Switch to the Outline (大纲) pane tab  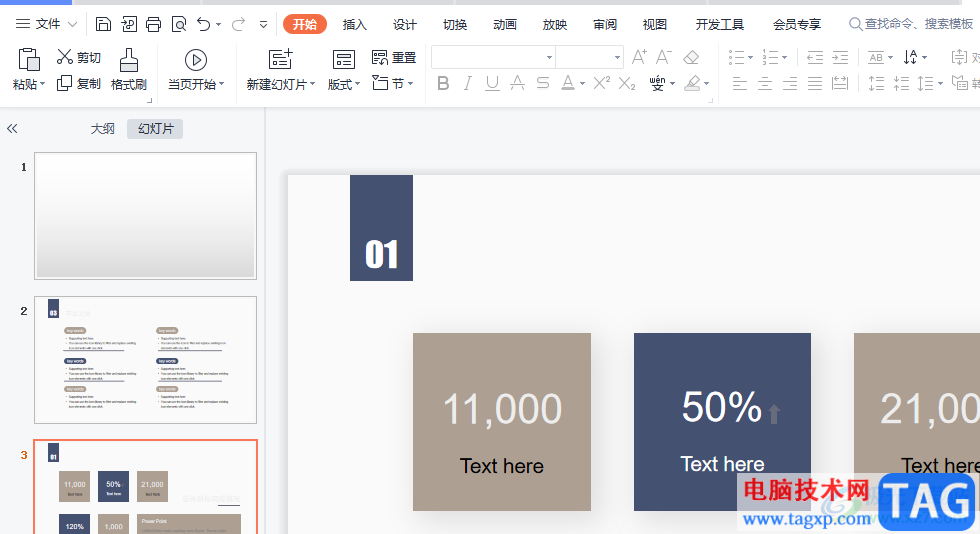(x=103, y=129)
